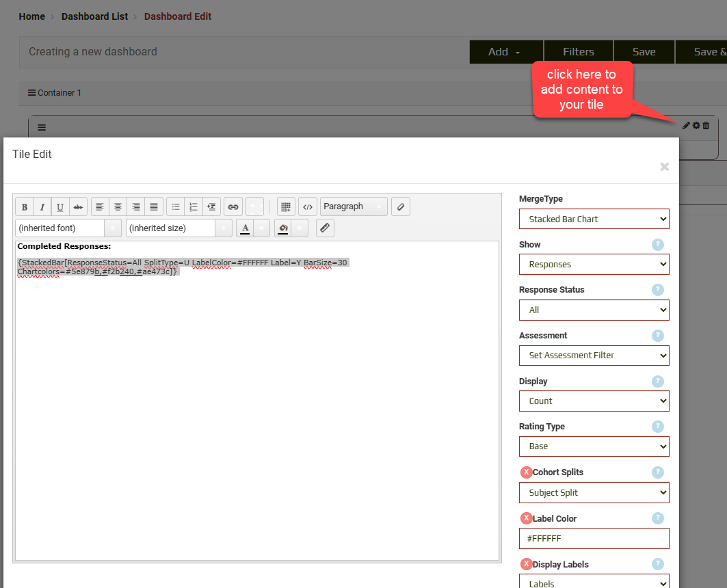Open the insert table tool

tap(287, 206)
